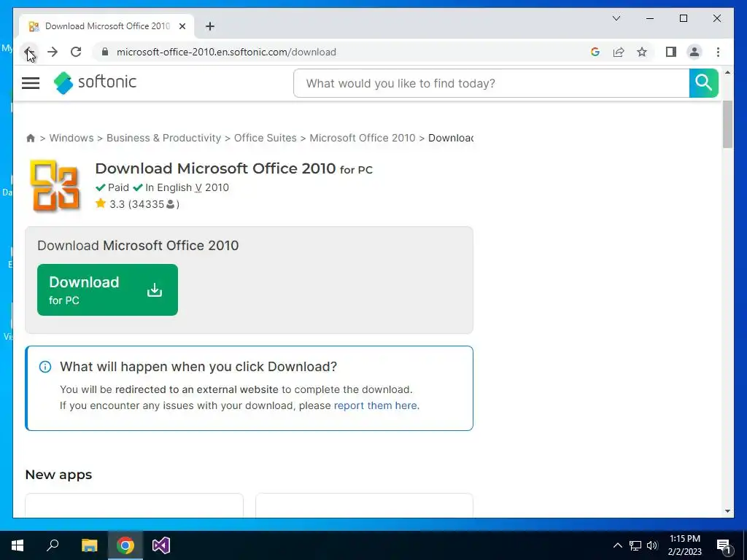Viewport: 747px width, 560px height.
Task: Click the Chrome taskbar icon
Action: (125, 545)
